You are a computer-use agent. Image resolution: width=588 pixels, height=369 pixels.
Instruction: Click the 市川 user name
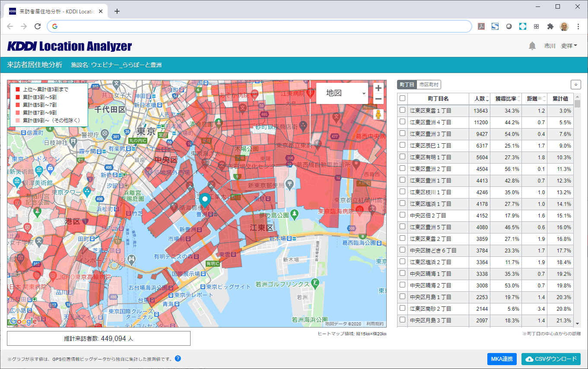click(x=550, y=46)
